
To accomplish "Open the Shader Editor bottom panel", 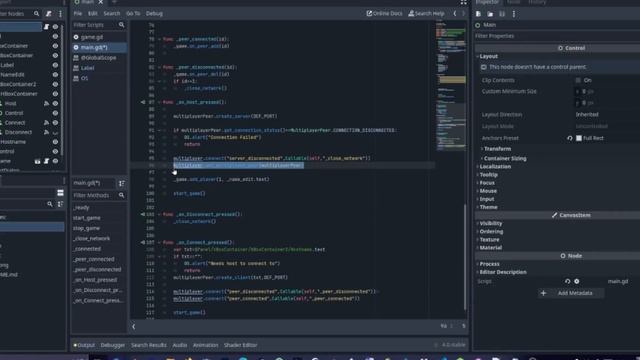I will click(x=240, y=345).
